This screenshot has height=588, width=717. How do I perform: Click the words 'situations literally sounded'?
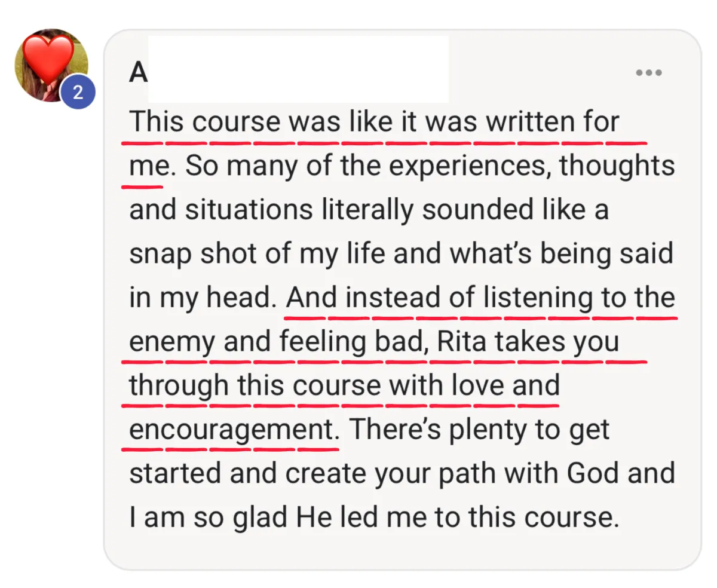coord(331,210)
